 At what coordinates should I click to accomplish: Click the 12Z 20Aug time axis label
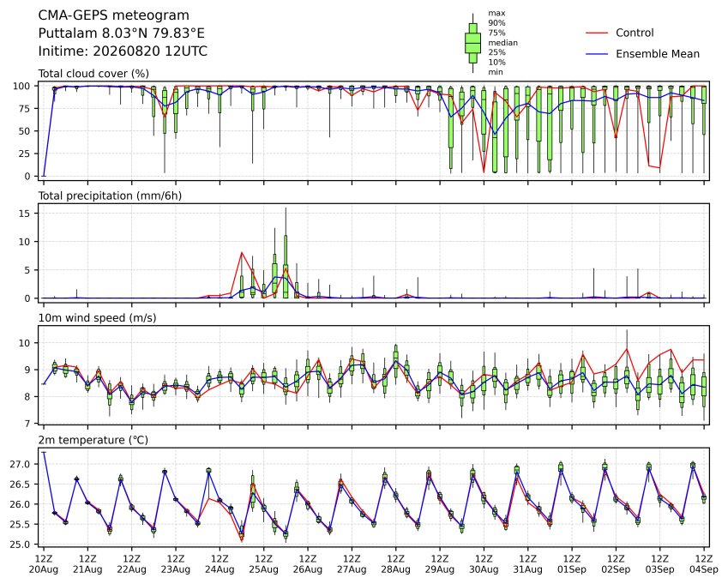pos(44,564)
